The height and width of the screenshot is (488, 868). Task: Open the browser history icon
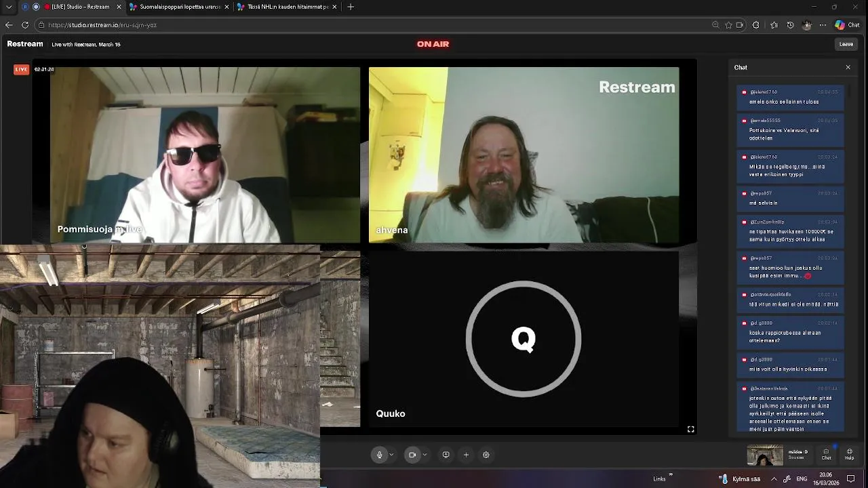pos(790,25)
